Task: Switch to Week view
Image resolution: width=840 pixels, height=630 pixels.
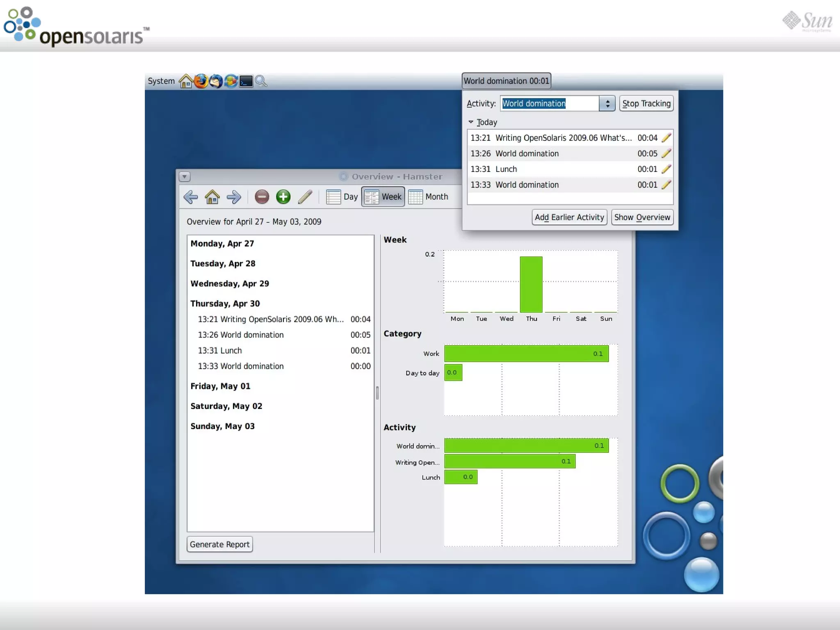Action: tap(383, 197)
